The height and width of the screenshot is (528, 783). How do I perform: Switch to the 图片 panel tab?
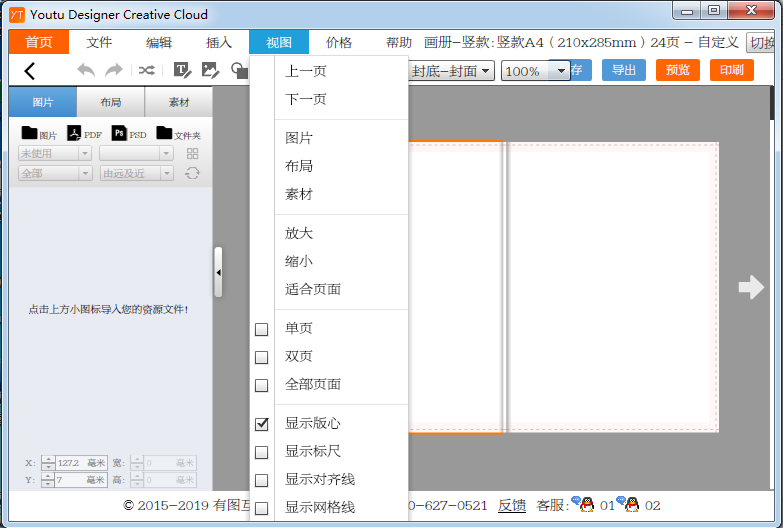43,102
